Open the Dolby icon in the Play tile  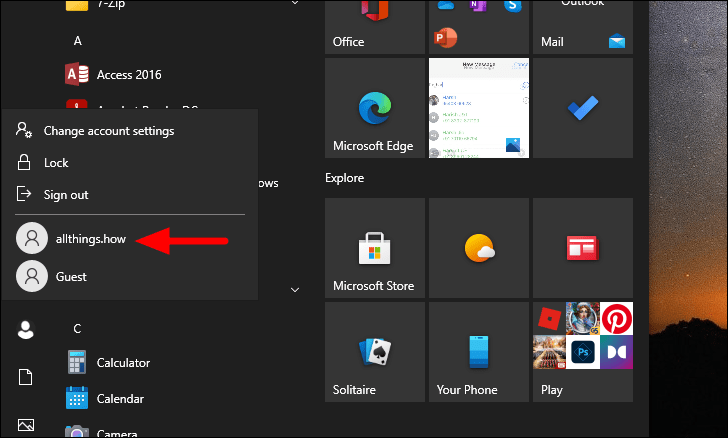pyautogui.click(x=616, y=352)
